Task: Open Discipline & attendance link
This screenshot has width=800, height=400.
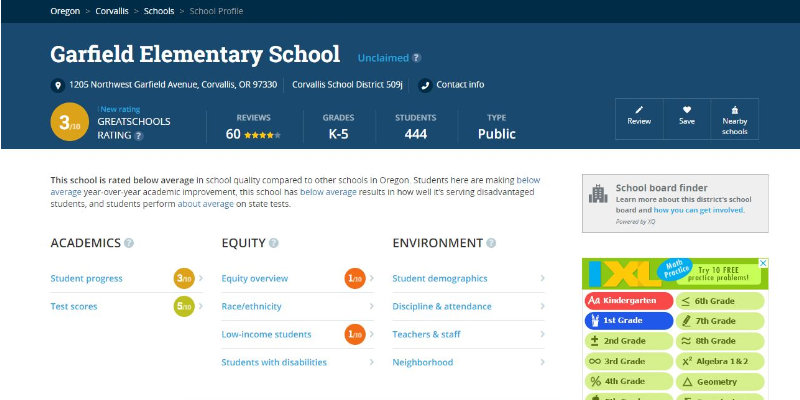Action: point(442,307)
